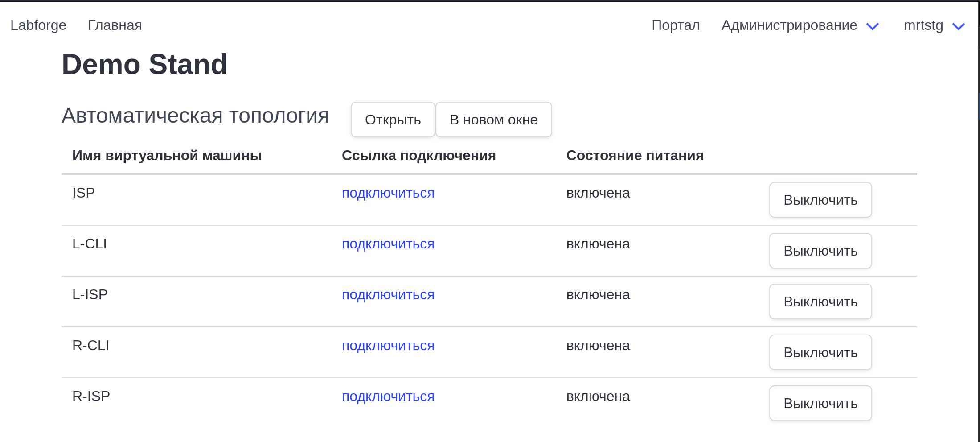Turn off the L-CLI machine
Image resolution: width=980 pixels, height=442 pixels.
[x=820, y=251]
